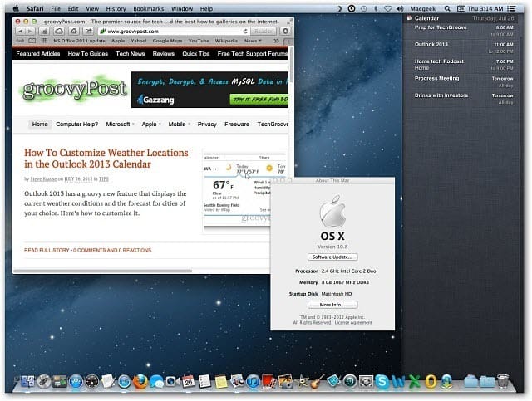Expand the News bookmarks folder dropdown
The width and height of the screenshot is (532, 401).
click(x=253, y=41)
